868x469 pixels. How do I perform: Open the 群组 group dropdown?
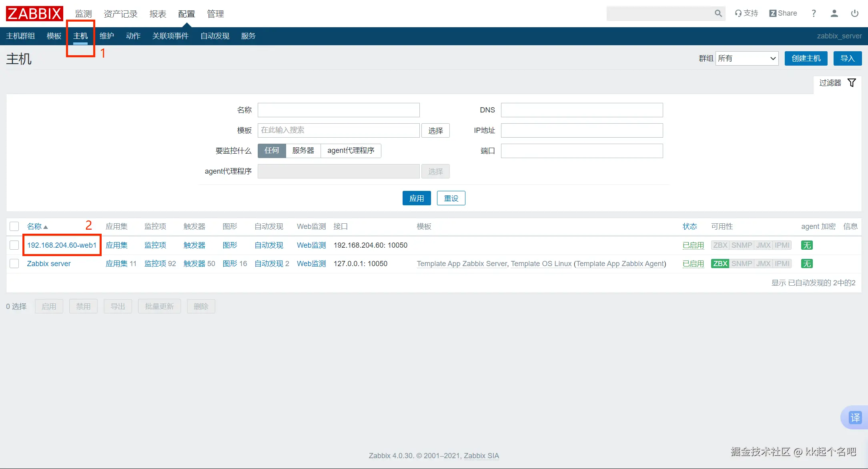click(747, 58)
